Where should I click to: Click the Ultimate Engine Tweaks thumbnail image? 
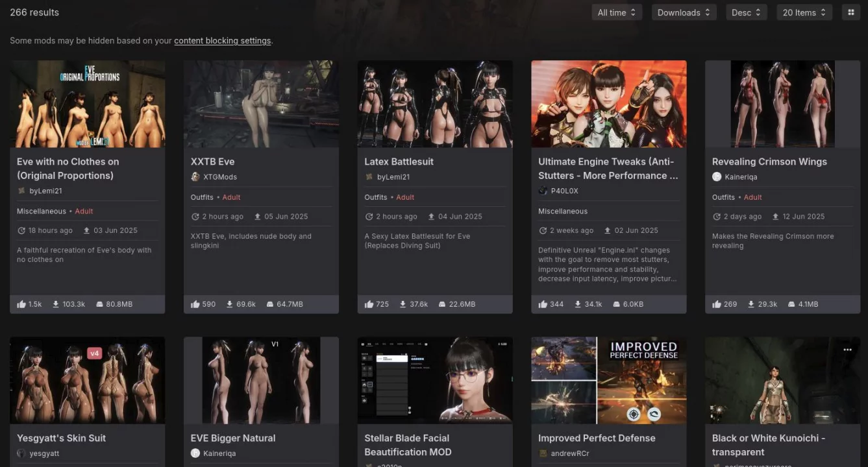pos(609,104)
